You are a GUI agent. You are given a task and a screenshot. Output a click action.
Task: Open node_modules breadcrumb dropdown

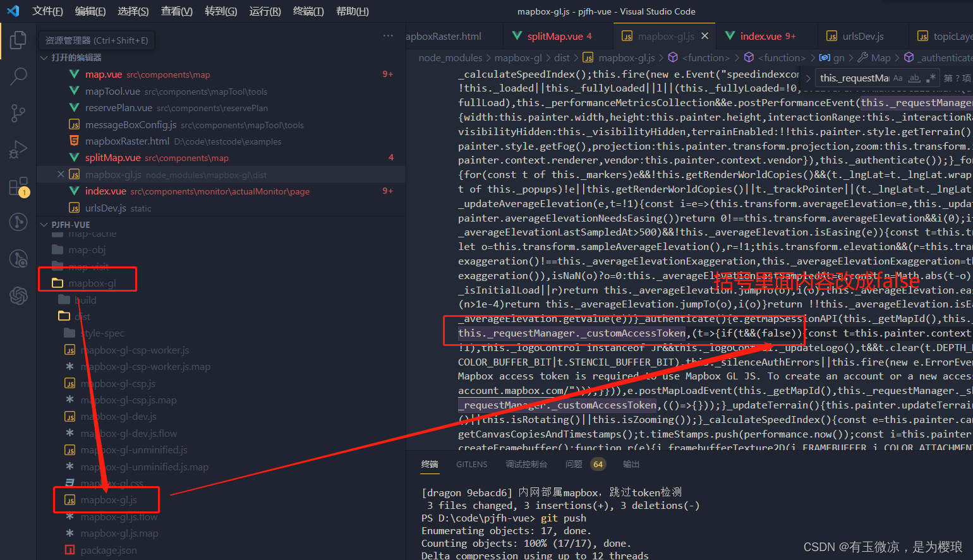(x=450, y=58)
